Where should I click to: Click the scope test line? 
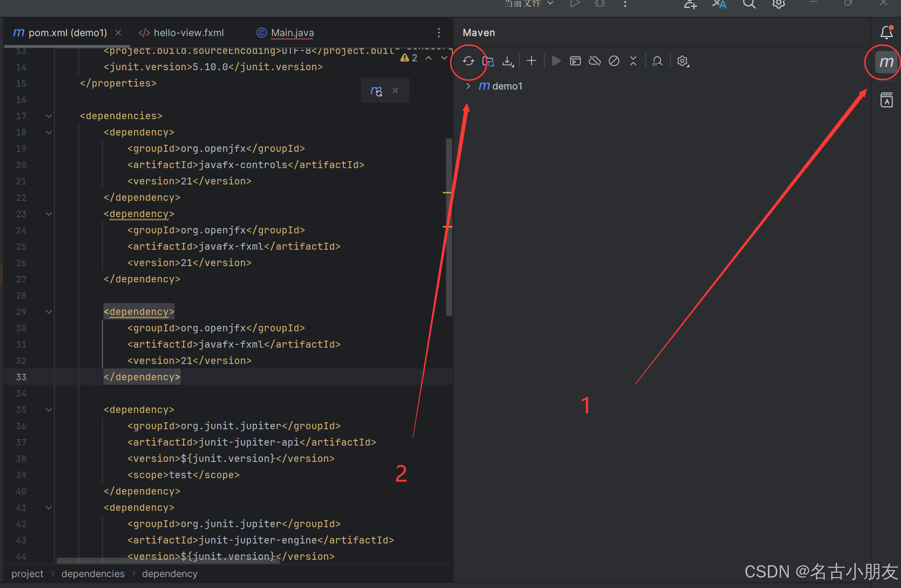[x=184, y=475]
